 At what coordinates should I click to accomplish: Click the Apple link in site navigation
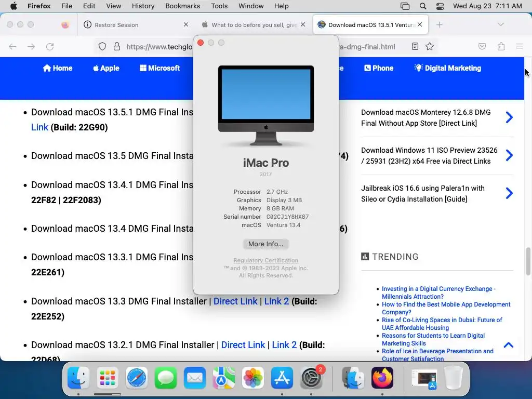(106, 68)
